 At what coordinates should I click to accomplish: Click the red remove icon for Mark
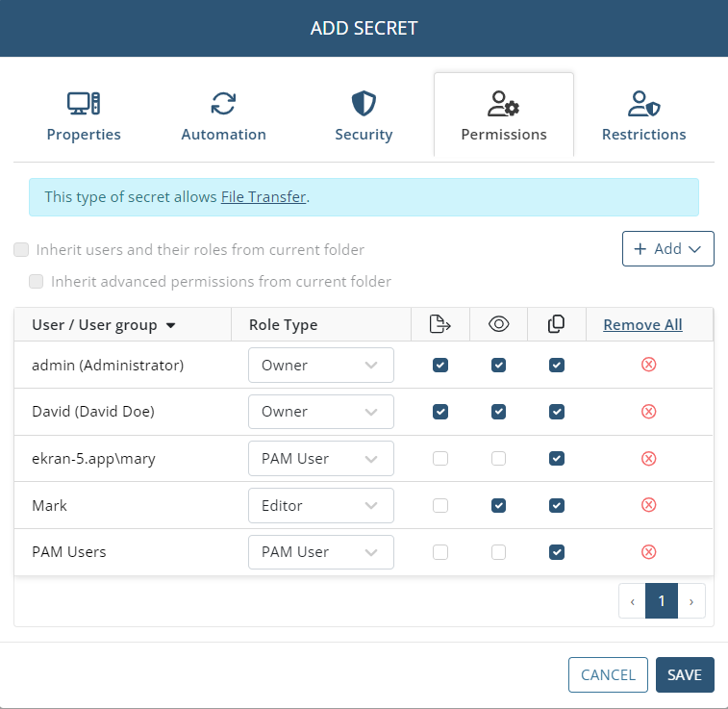[x=648, y=505]
